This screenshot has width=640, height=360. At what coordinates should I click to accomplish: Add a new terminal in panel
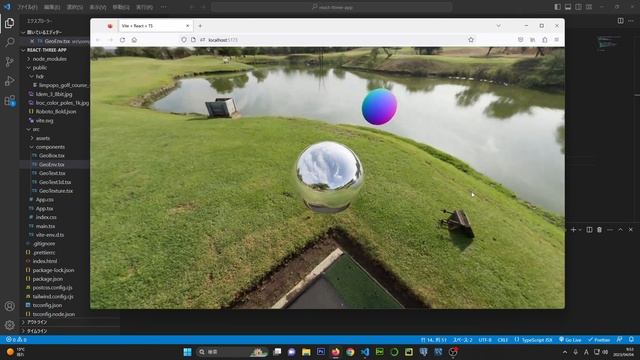point(573,230)
